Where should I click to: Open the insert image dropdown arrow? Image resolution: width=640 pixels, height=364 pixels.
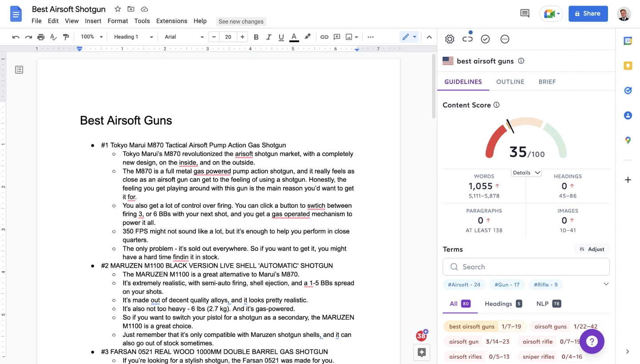356,37
